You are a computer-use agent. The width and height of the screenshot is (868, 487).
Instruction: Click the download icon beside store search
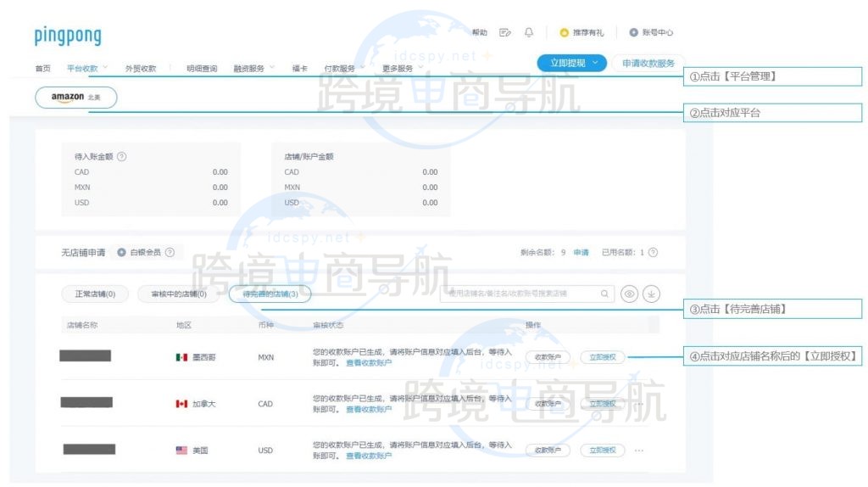click(x=650, y=294)
